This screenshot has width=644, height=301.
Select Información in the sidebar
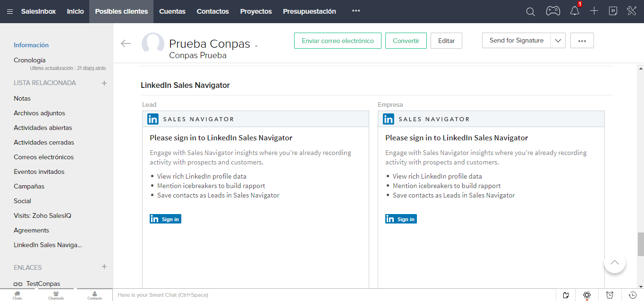click(31, 45)
